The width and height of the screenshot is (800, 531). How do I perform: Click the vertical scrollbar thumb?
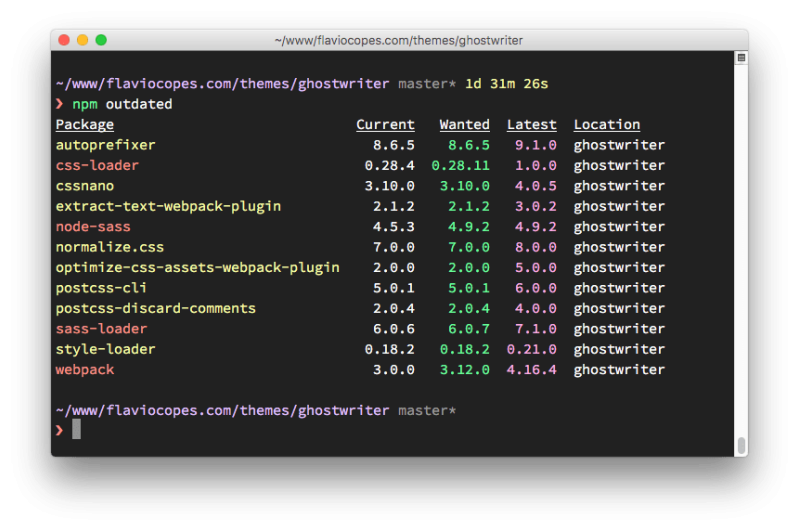coord(741,445)
